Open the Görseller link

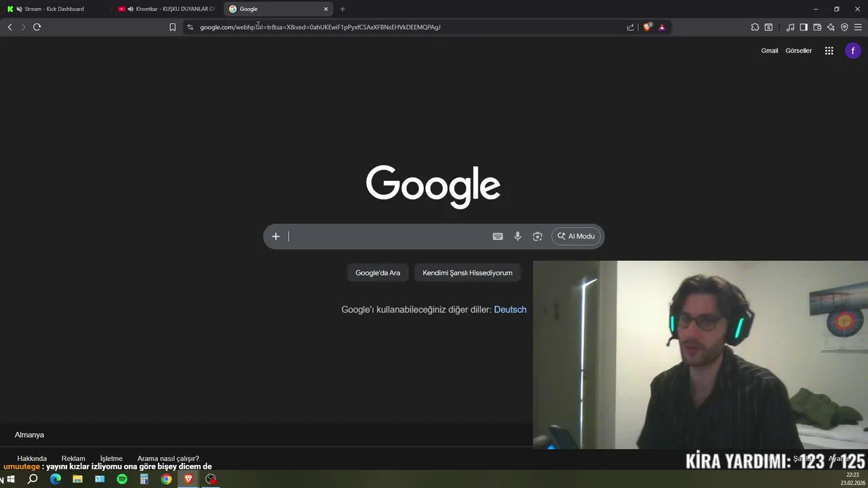click(x=798, y=51)
